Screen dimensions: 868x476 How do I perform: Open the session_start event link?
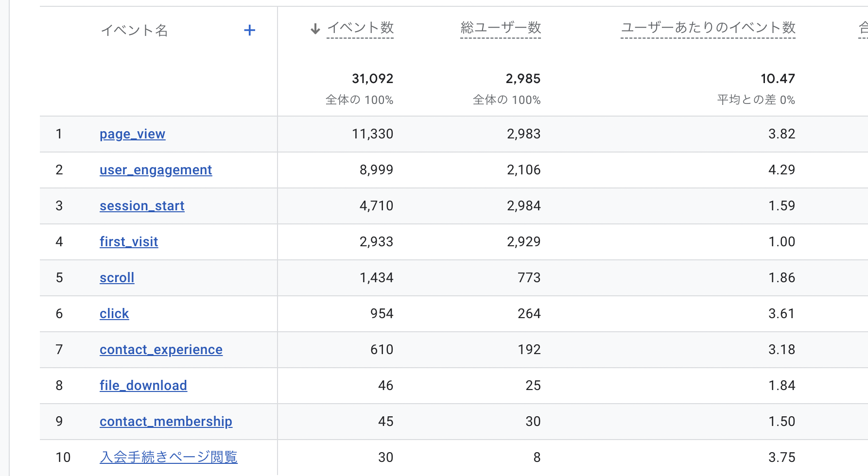[x=142, y=206]
